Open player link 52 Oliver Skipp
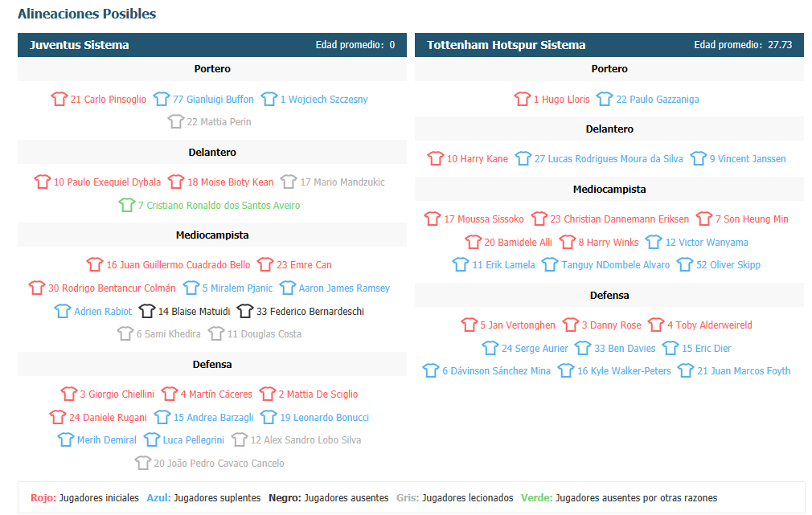Image resolution: width=812 pixels, height=515 pixels. 728,265
